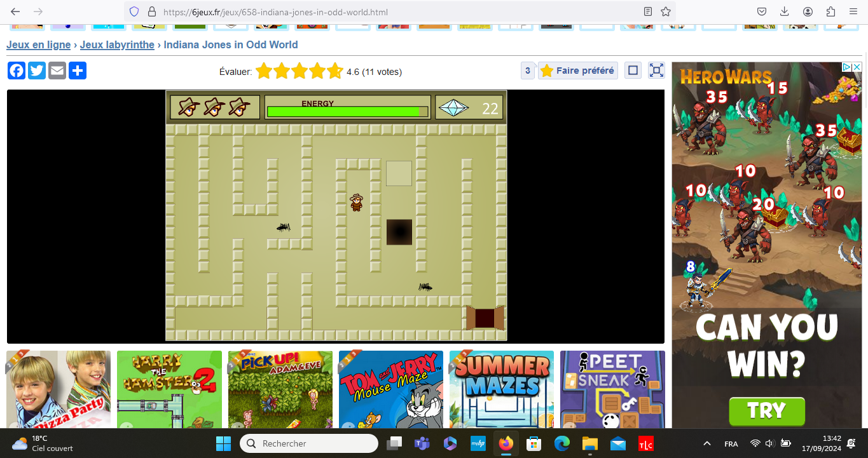Open File Explorer from taskbar
Image resolution: width=868 pixels, height=458 pixels.
(x=590, y=443)
